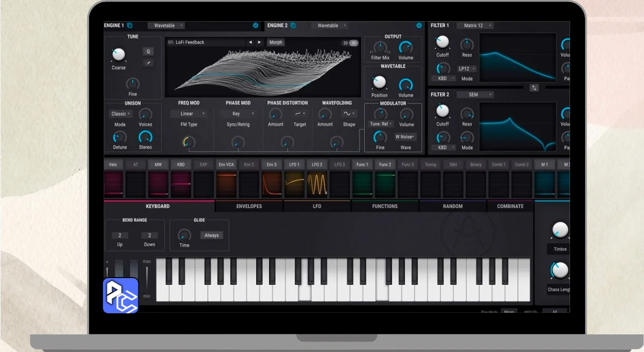Viewport: 644px width, 352px height.
Task: Click the Bend Range Down value
Action: tap(149, 235)
